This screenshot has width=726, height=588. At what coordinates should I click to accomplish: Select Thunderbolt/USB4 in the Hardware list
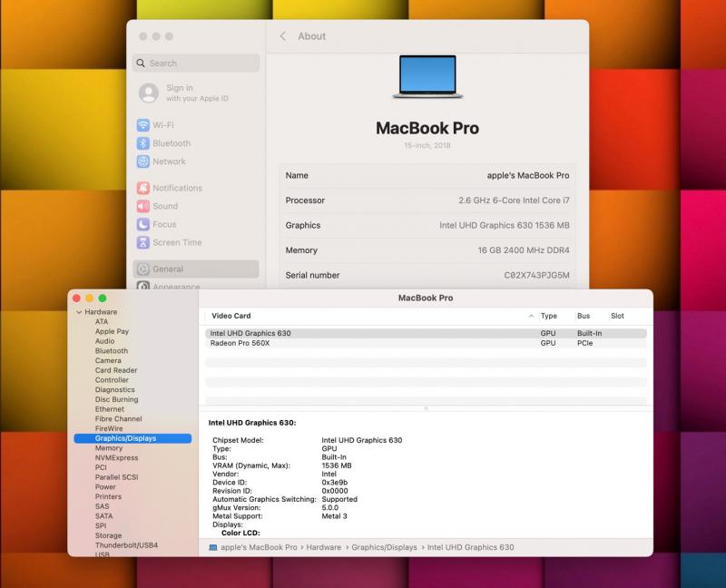coord(126,545)
